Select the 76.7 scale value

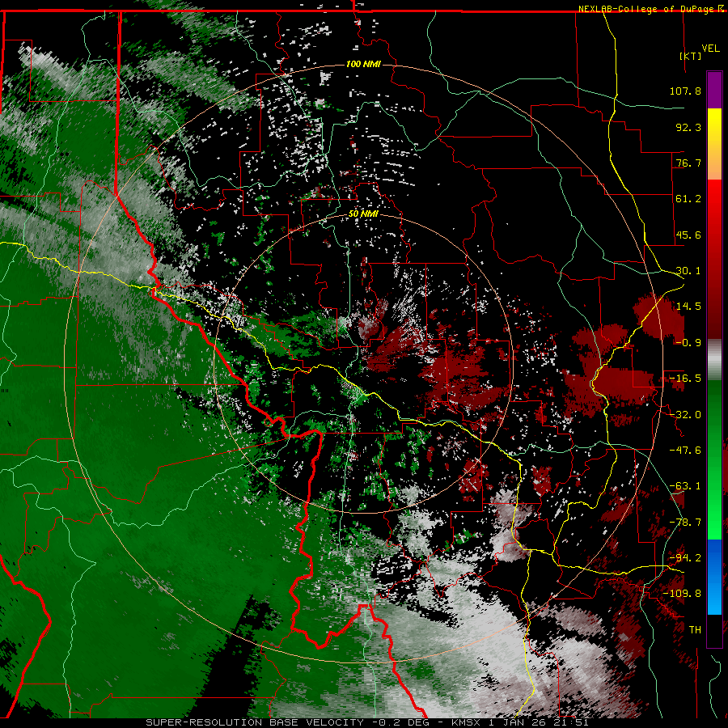(688, 163)
